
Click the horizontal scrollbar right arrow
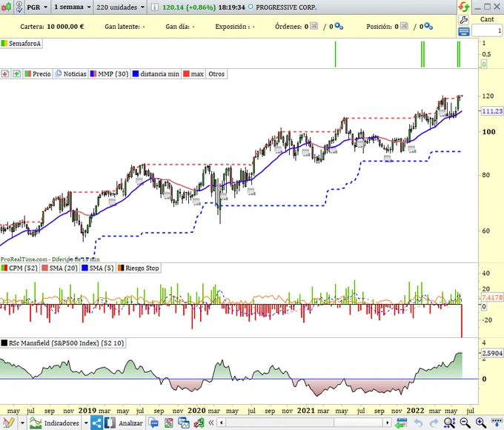(x=388, y=423)
